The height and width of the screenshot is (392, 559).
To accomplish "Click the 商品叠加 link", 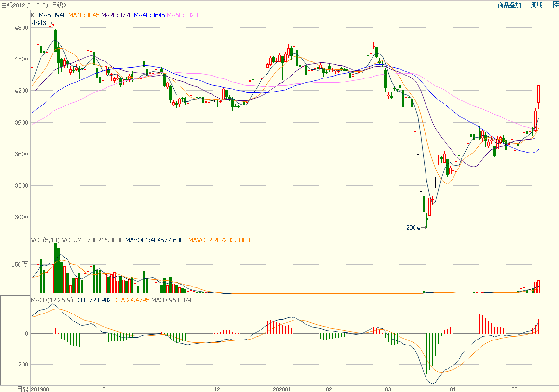I will (509, 5).
